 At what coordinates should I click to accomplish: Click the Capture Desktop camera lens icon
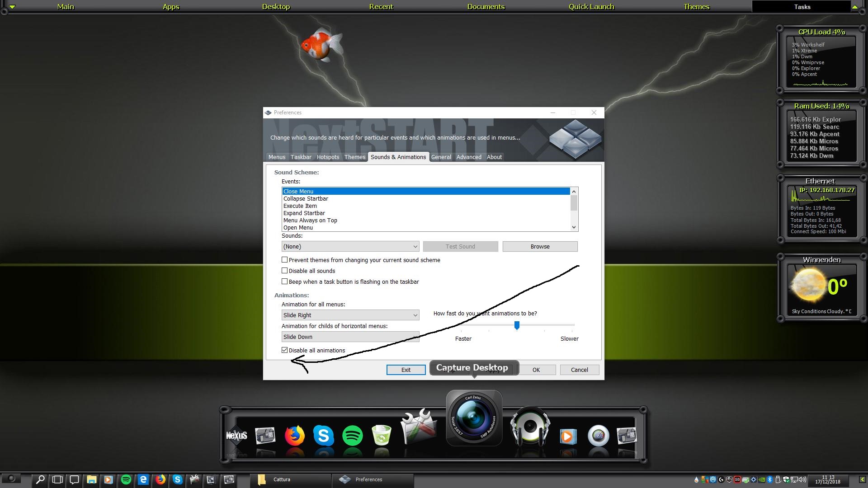point(474,418)
